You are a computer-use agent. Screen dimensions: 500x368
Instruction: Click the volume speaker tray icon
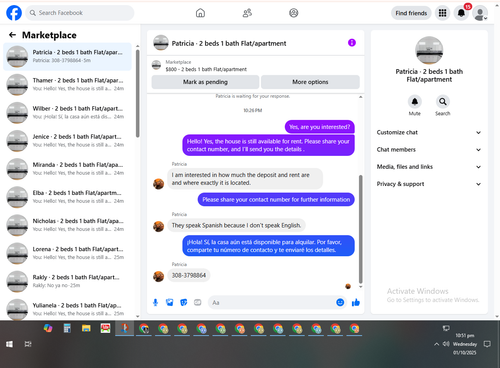tap(446, 344)
